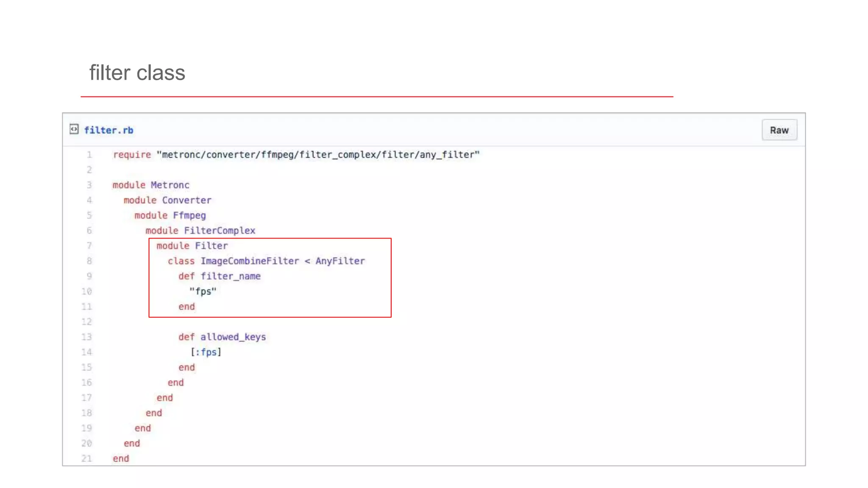Image resolution: width=868 pixels, height=488 pixels.
Task: Click the "fps" string literal
Action: 203,291
